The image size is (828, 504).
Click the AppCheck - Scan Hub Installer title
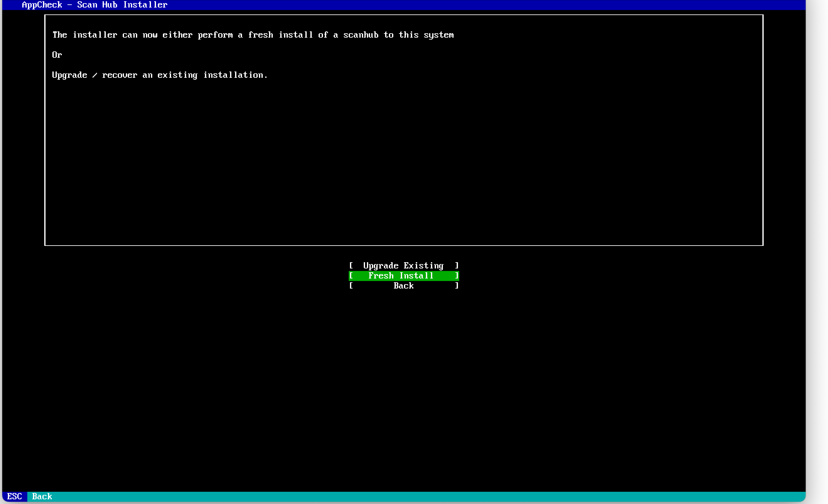(94, 5)
